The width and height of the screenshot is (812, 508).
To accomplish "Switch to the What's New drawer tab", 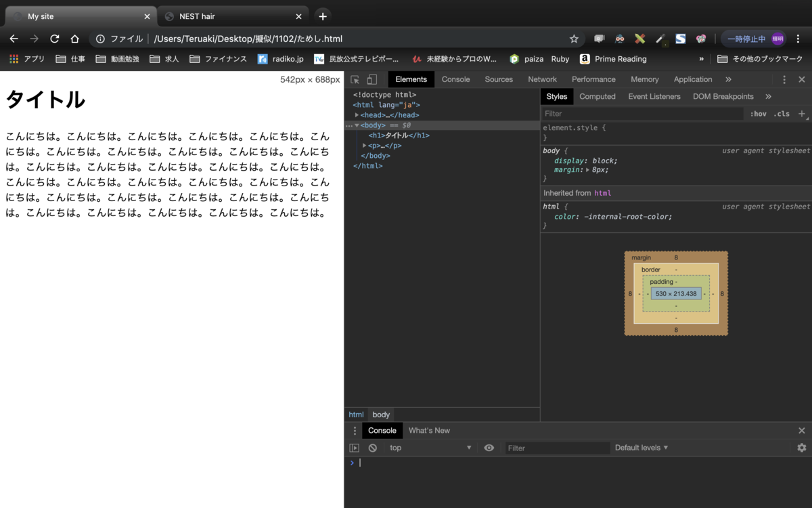I will pyautogui.click(x=429, y=431).
